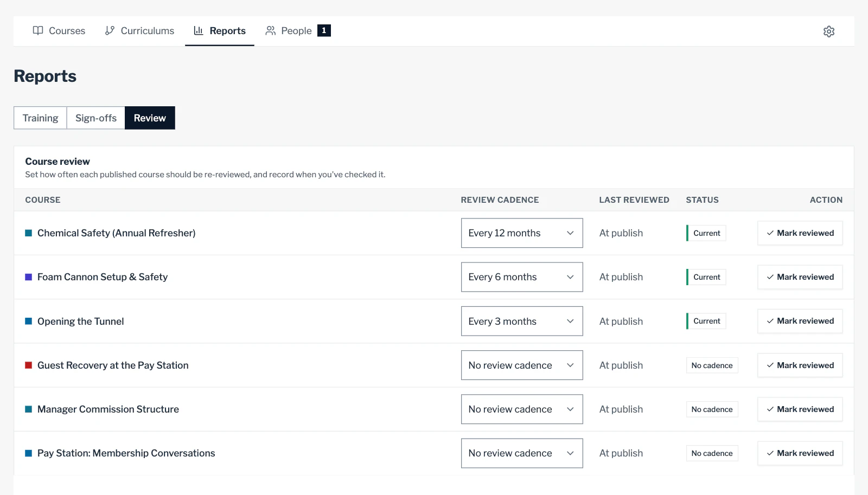Click the No cadence status for Guest Recovery
Screen dimensions: 868x495
pos(712,365)
